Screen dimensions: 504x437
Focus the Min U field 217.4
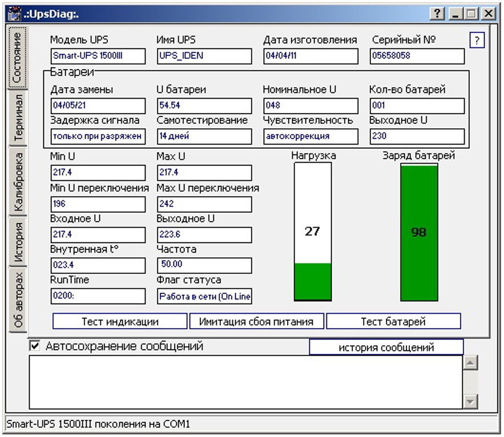click(x=98, y=173)
